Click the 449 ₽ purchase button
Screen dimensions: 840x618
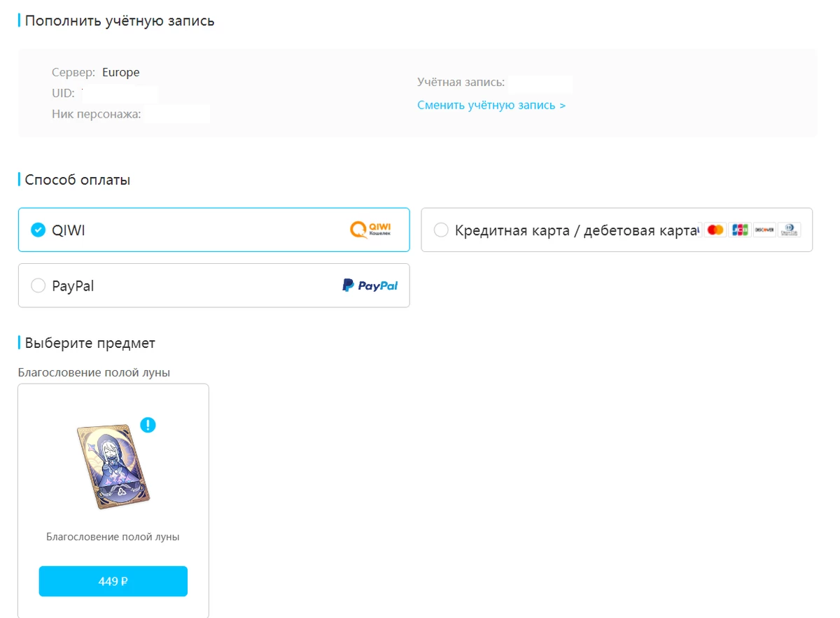[x=113, y=581]
